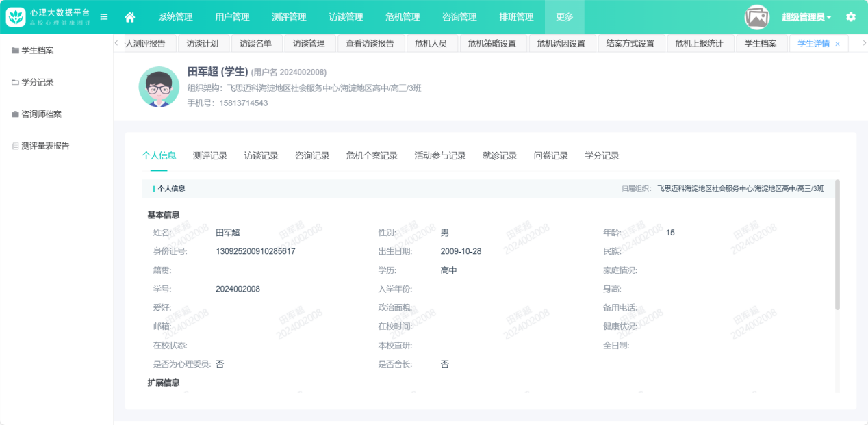Toggle the hamburger sidebar collapse icon

click(x=104, y=17)
